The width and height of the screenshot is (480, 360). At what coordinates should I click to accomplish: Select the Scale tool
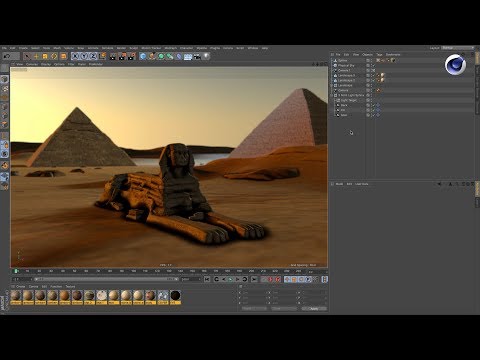click(45, 56)
